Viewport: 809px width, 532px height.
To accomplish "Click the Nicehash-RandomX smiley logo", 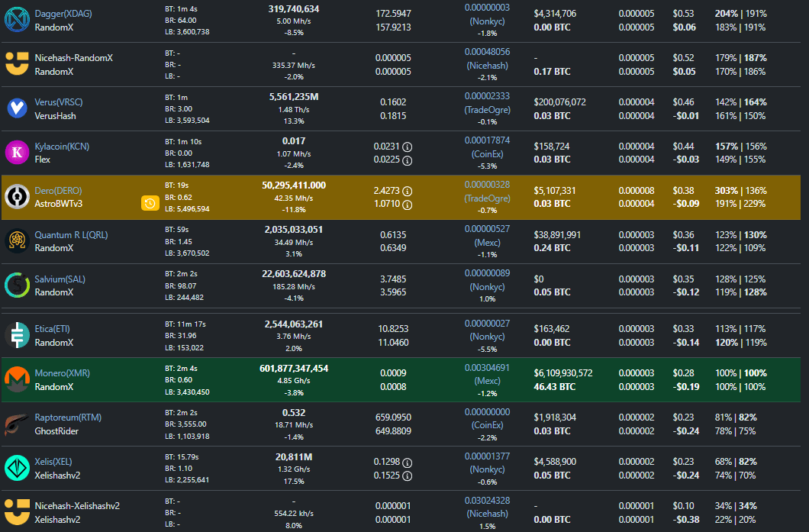I will tap(16, 64).
